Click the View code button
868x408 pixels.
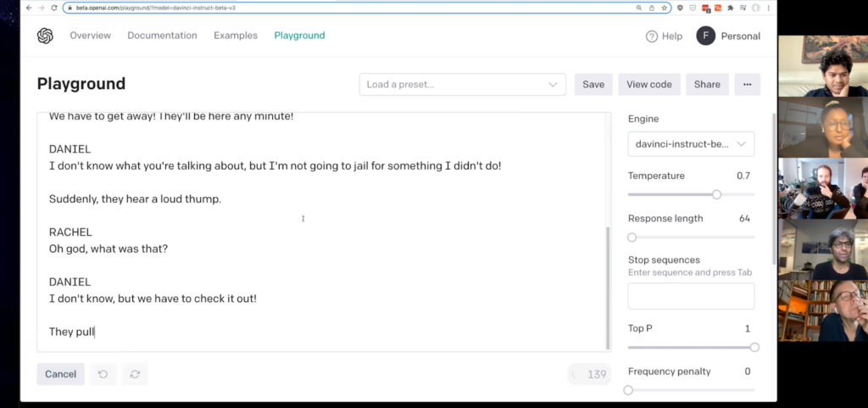click(649, 84)
